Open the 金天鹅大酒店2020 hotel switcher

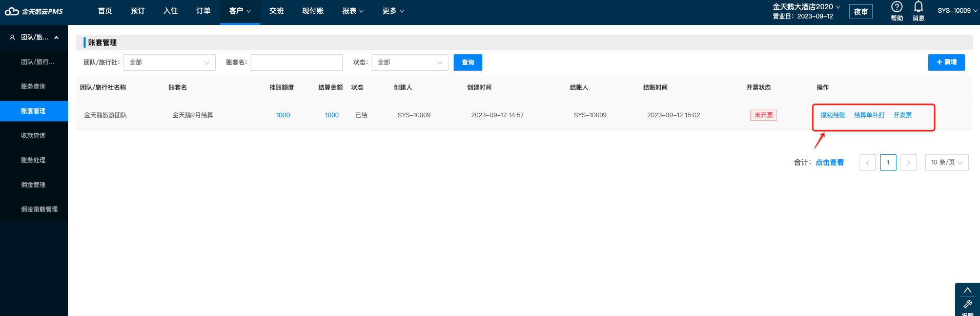806,7
